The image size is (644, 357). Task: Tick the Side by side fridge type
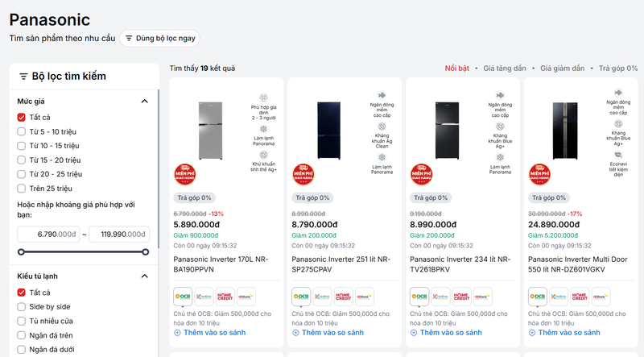tap(22, 307)
